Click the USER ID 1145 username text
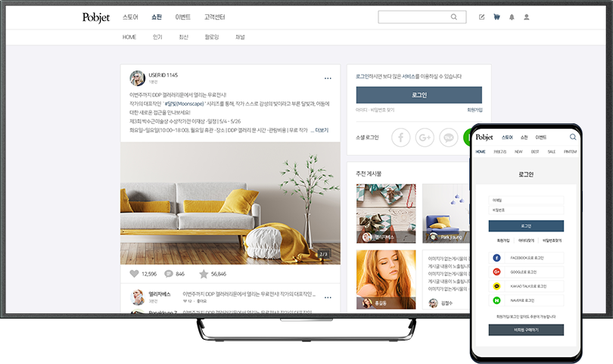The width and height of the screenshot is (613, 364). [x=163, y=75]
